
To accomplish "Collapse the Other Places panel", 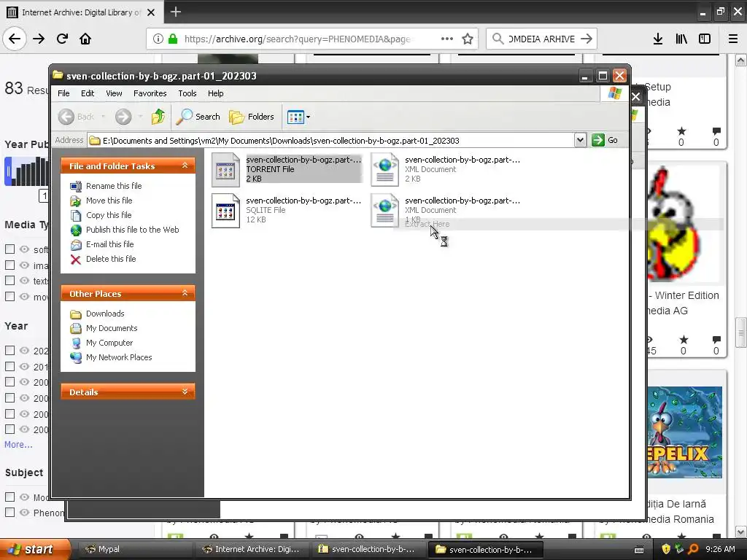I will click(x=185, y=293).
